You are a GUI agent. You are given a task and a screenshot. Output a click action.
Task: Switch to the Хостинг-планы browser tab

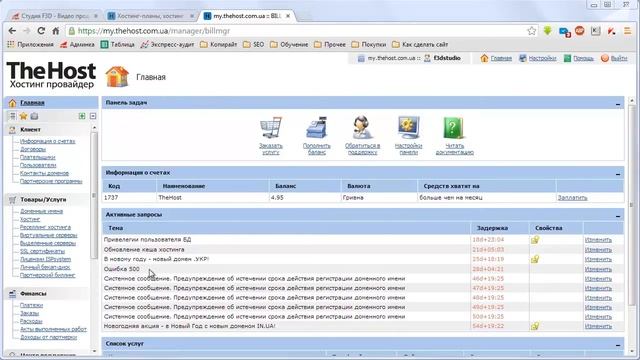(150, 16)
